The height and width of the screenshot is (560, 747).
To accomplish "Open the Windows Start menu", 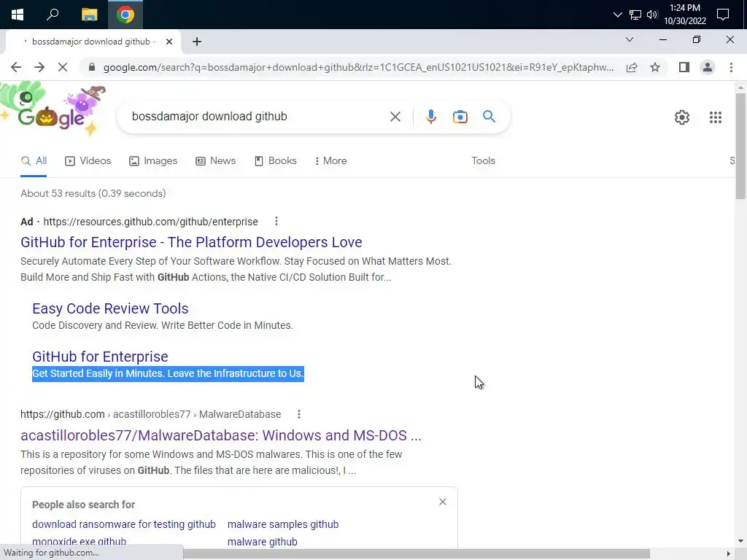I will click(x=18, y=15).
